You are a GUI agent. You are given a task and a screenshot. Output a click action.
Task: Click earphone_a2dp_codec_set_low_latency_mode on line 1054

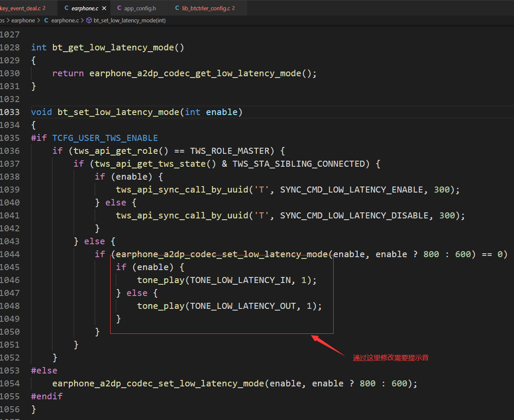point(158,383)
